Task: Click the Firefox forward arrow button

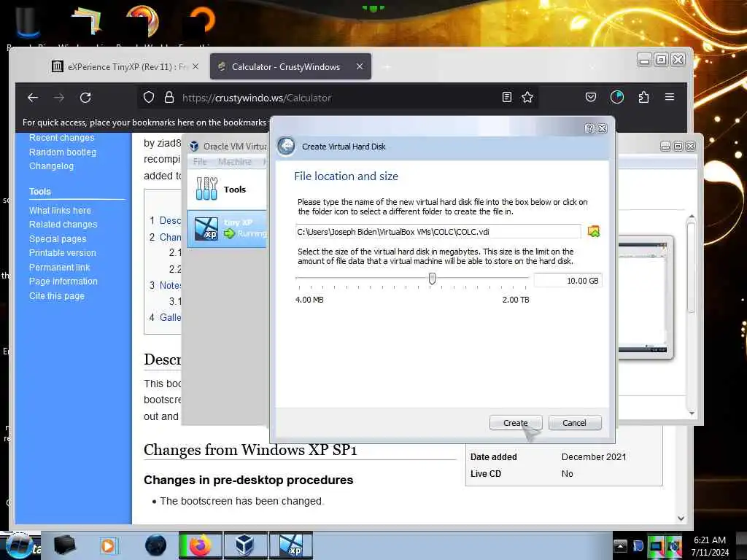Action: [x=59, y=98]
